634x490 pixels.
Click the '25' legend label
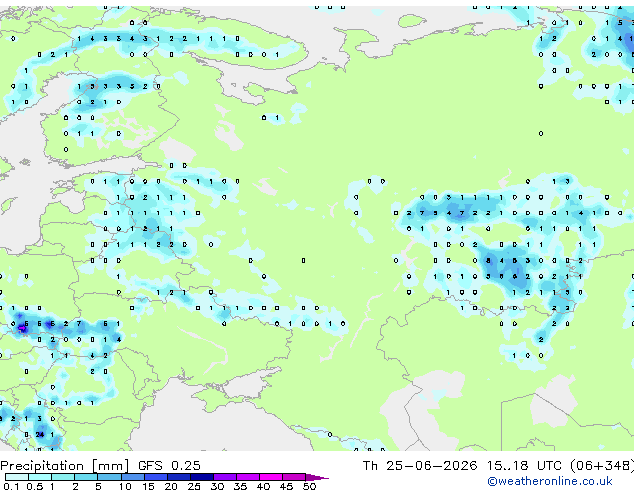tap(194, 486)
